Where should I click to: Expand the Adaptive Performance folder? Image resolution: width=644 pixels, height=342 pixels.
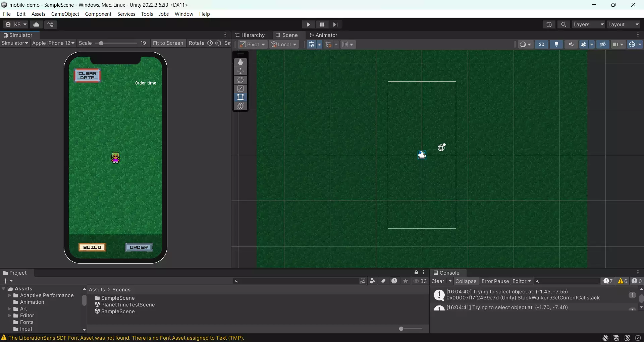point(9,295)
